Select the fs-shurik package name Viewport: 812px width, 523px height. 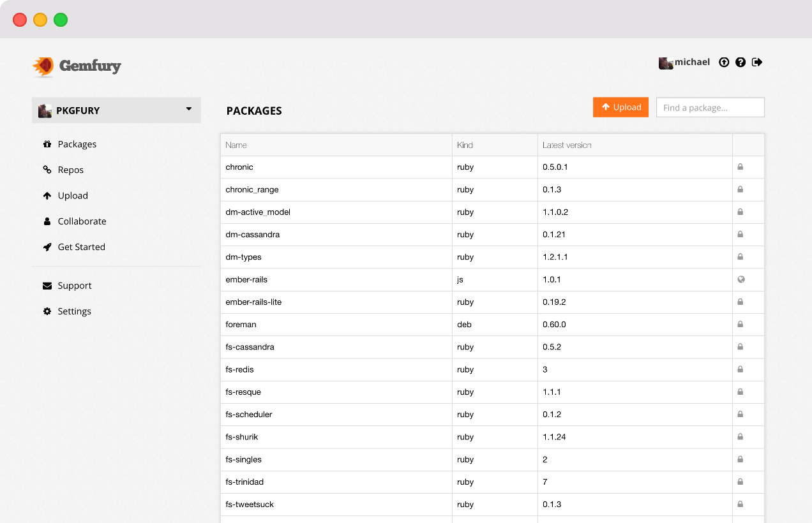[242, 437]
